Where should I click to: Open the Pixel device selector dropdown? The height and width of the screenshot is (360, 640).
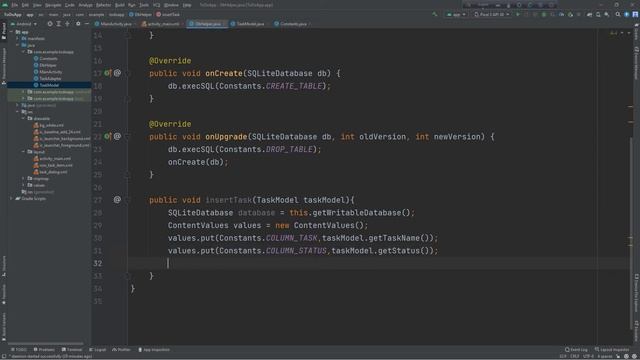492,14
